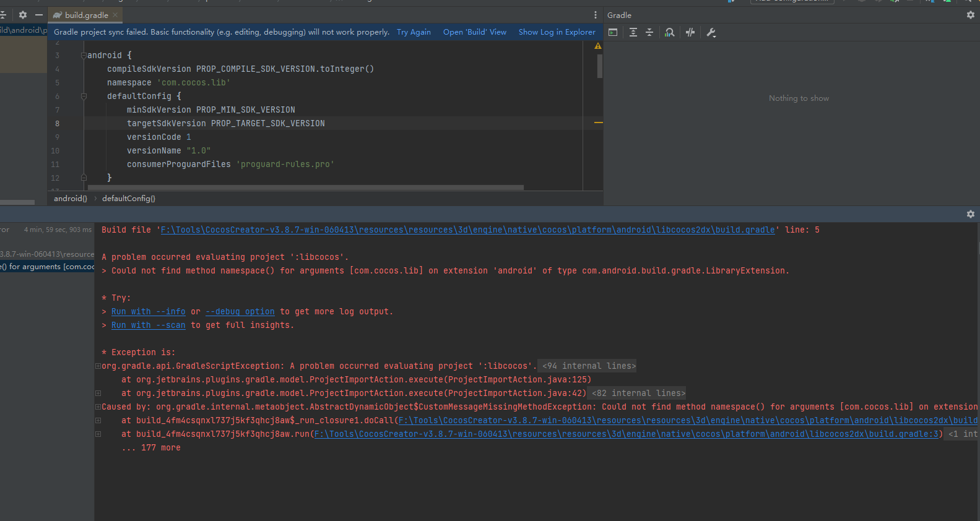Click Show Log in Explorer link
Screen dimensions: 980x521
pyautogui.click(x=557, y=32)
